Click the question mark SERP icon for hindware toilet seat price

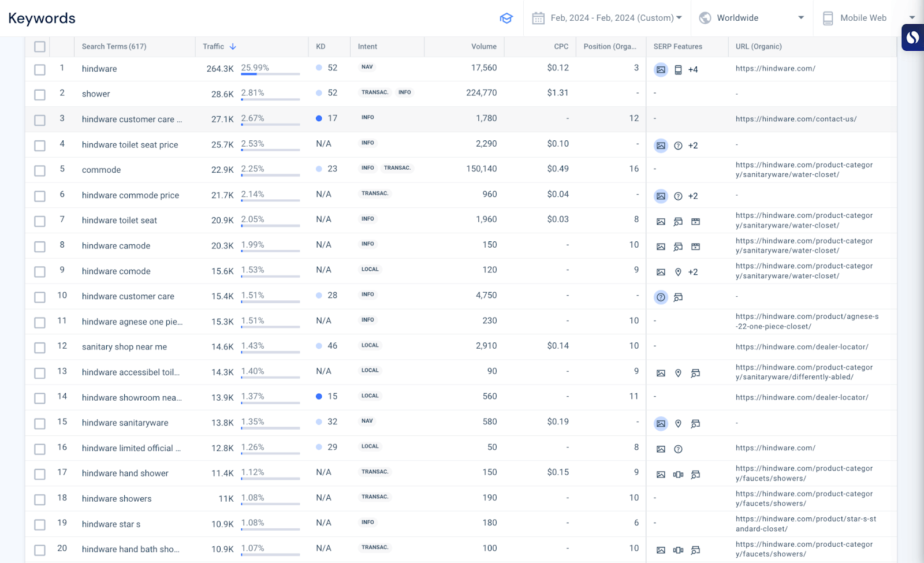tap(678, 146)
